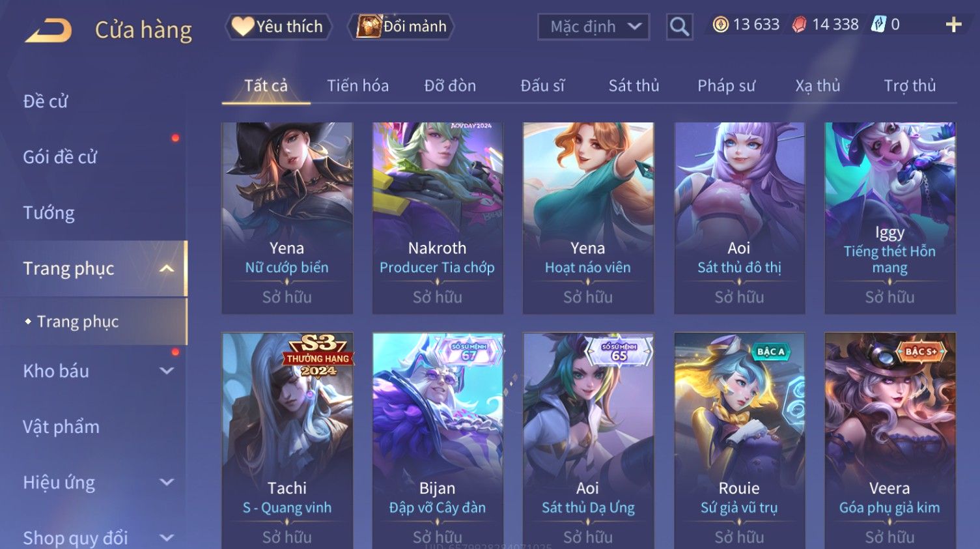Click the golden back arrow icon

pyautogui.click(x=48, y=30)
